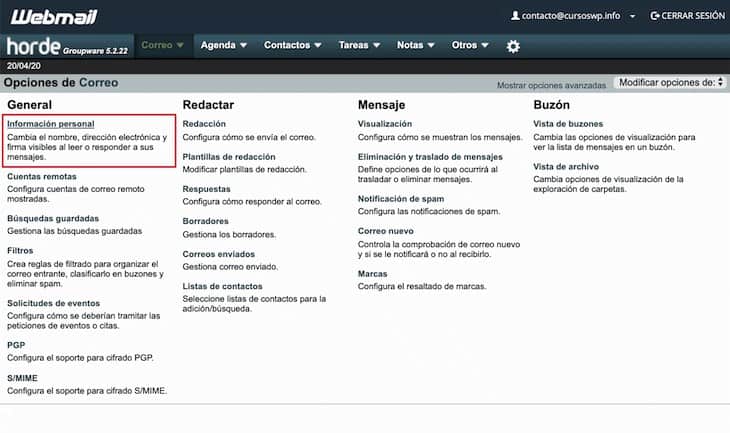Click the settings gear icon
The width and height of the screenshot is (730, 433).
point(513,46)
